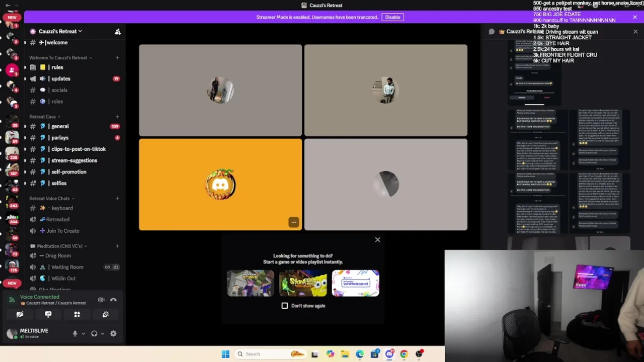Open headphone output options arrow
The width and height of the screenshot is (644, 362).
tap(103, 333)
